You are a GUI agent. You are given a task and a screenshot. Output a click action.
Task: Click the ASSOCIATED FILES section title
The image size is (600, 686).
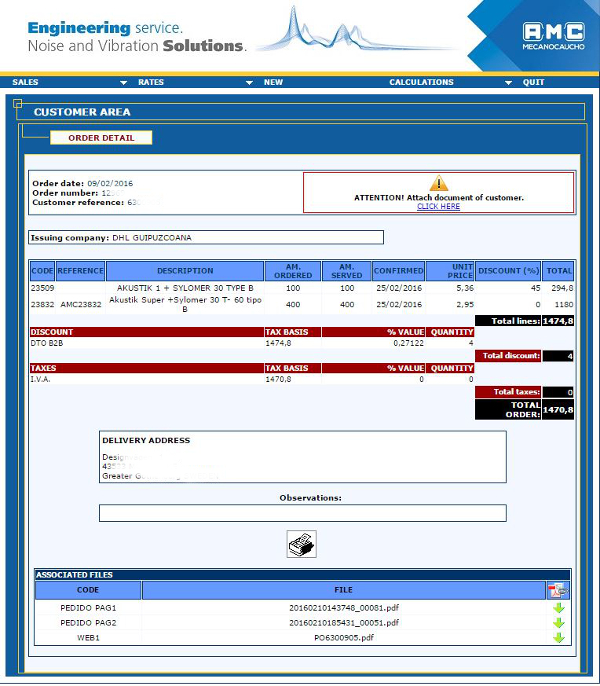pyautogui.click(x=74, y=575)
